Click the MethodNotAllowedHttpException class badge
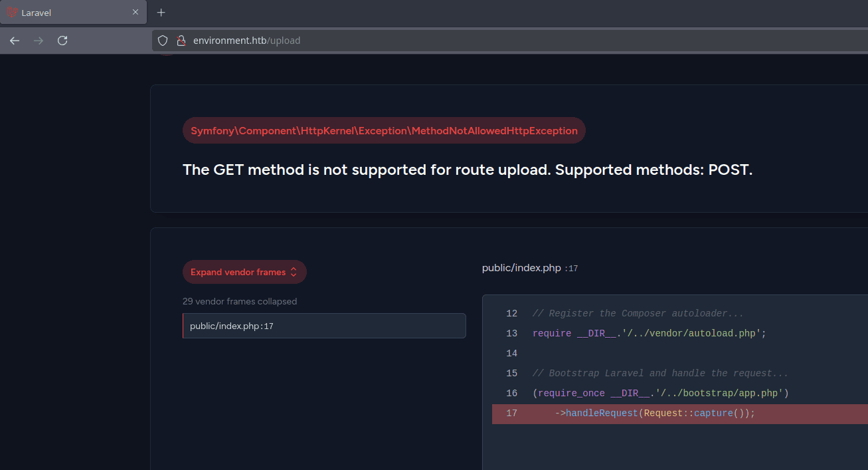 [x=384, y=131]
